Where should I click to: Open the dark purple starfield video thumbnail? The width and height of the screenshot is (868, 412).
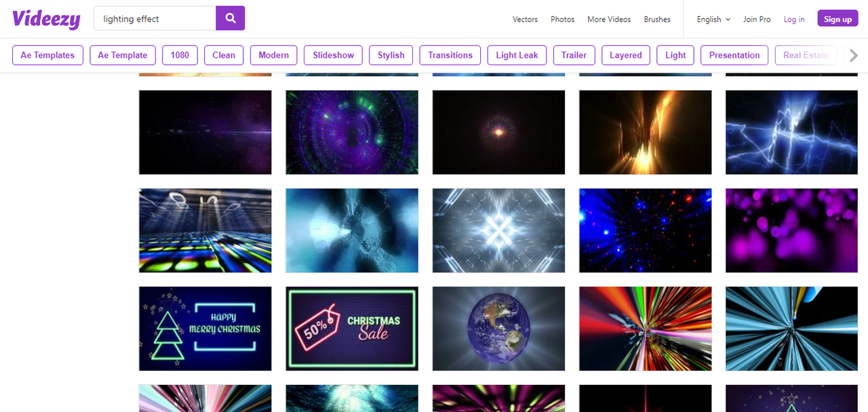tap(205, 132)
